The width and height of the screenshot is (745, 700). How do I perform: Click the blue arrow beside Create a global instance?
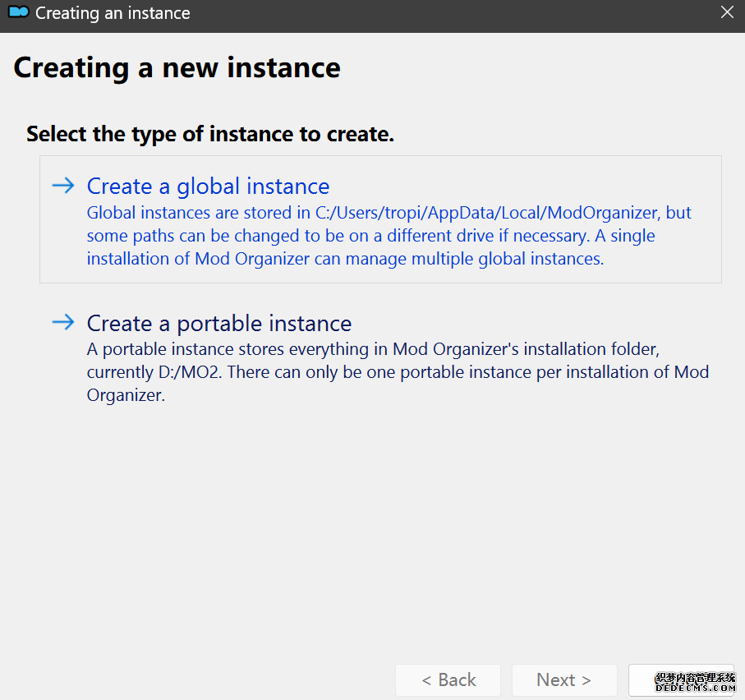pyautogui.click(x=63, y=186)
